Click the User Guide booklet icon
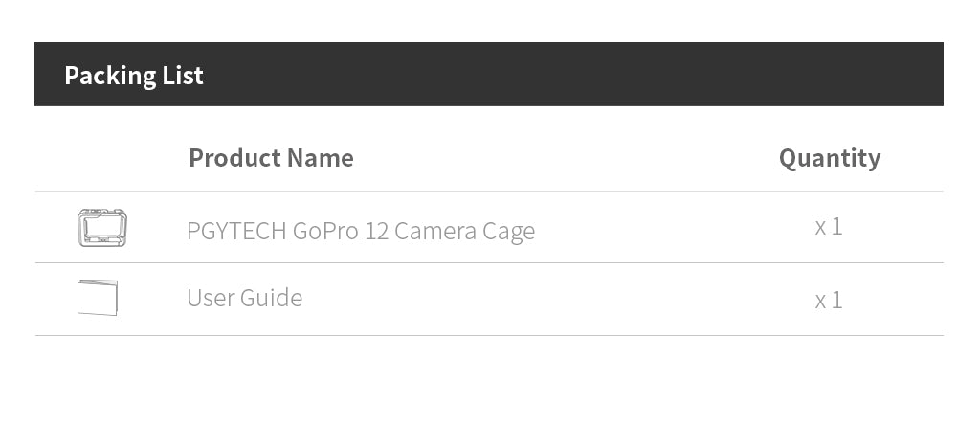The width and height of the screenshot is (980, 427). (x=98, y=298)
